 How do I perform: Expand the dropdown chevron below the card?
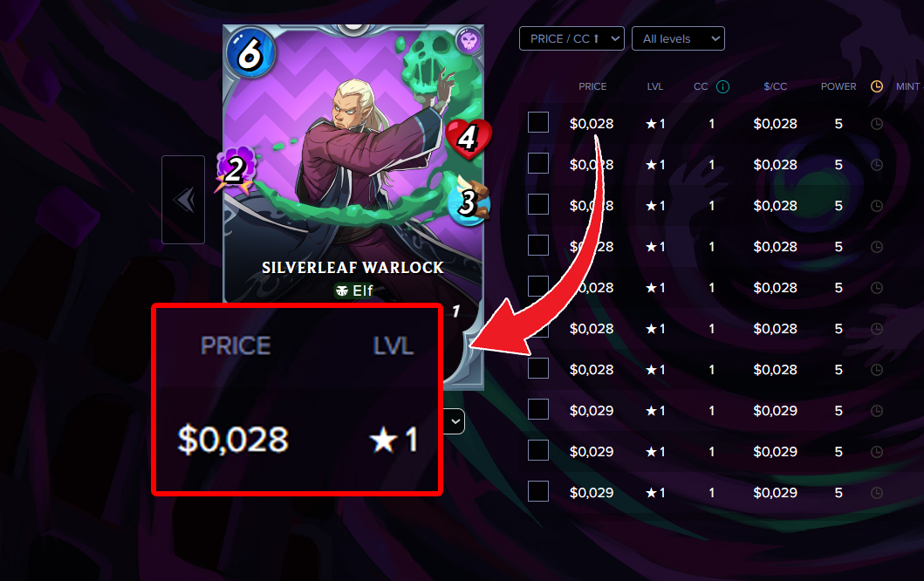coord(455,421)
